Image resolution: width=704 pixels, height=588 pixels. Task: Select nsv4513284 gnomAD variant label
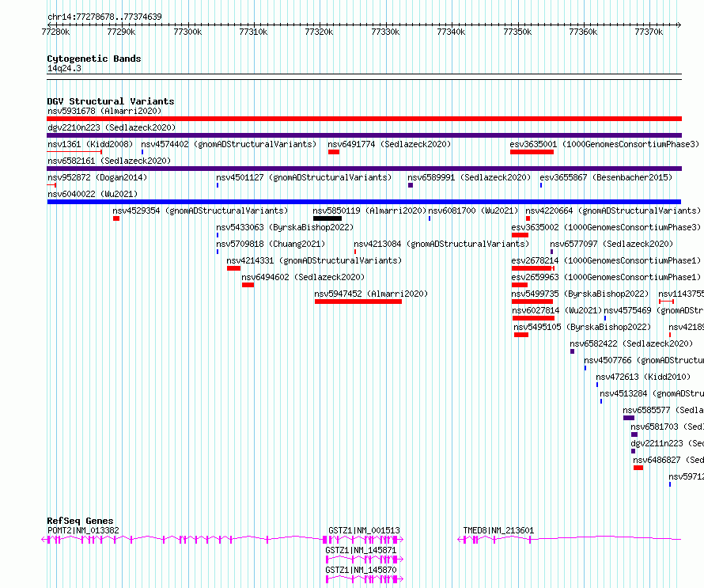point(652,393)
